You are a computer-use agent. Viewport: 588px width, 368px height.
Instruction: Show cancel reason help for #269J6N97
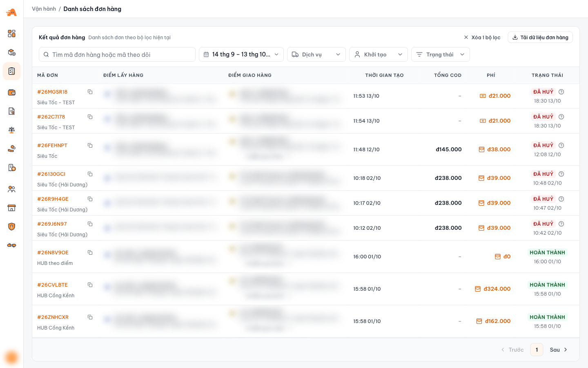(561, 224)
